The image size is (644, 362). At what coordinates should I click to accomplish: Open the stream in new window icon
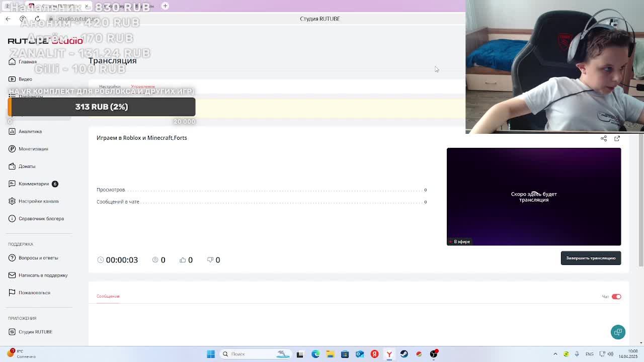point(617,138)
